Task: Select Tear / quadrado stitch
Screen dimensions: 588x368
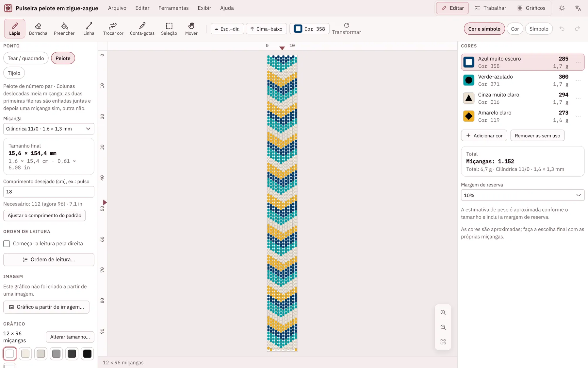Action: click(26, 58)
